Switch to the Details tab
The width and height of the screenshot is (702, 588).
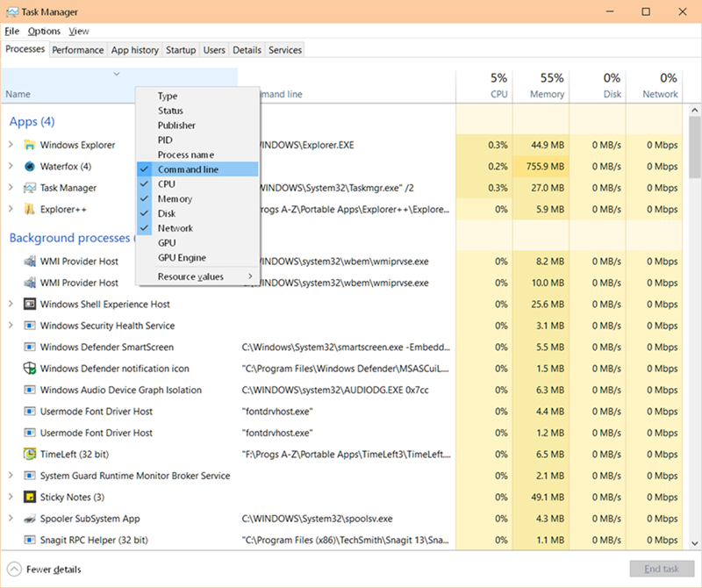247,50
